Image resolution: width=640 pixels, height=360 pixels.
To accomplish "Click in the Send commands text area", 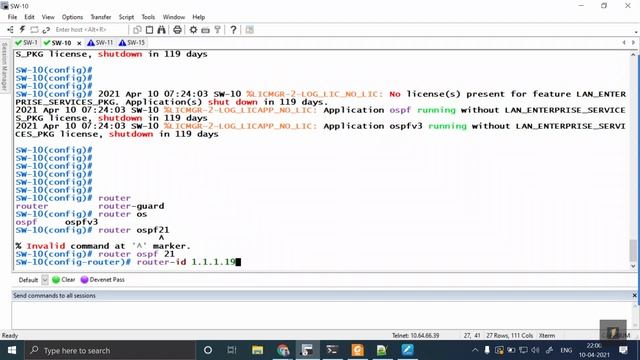I will point(322,315).
